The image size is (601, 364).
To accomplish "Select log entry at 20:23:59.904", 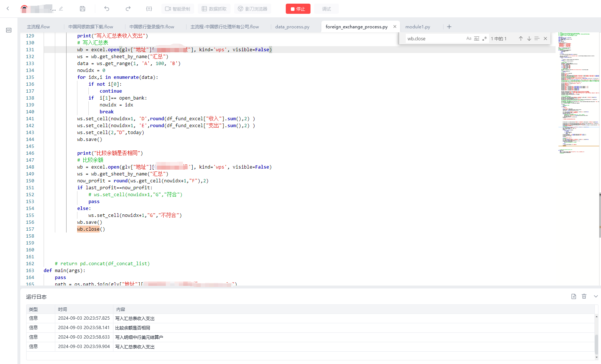I will point(310,347).
